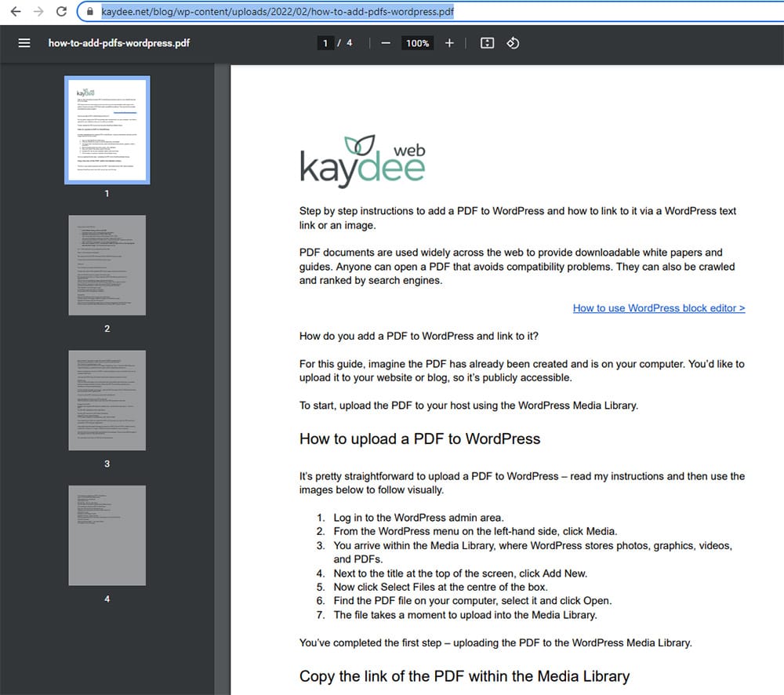
Task: Click 'Log in to the WordPress admin area.'
Action: (419, 518)
